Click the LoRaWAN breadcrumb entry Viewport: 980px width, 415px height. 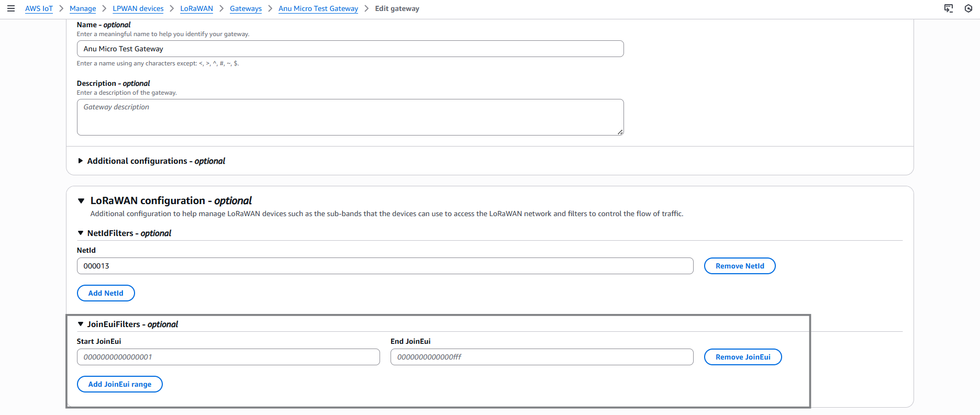pos(196,8)
